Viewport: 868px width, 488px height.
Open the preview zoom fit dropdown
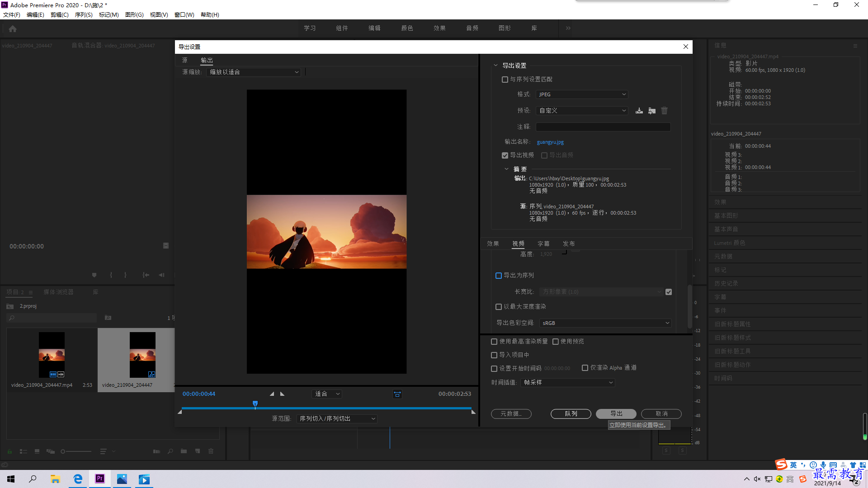tap(326, 394)
